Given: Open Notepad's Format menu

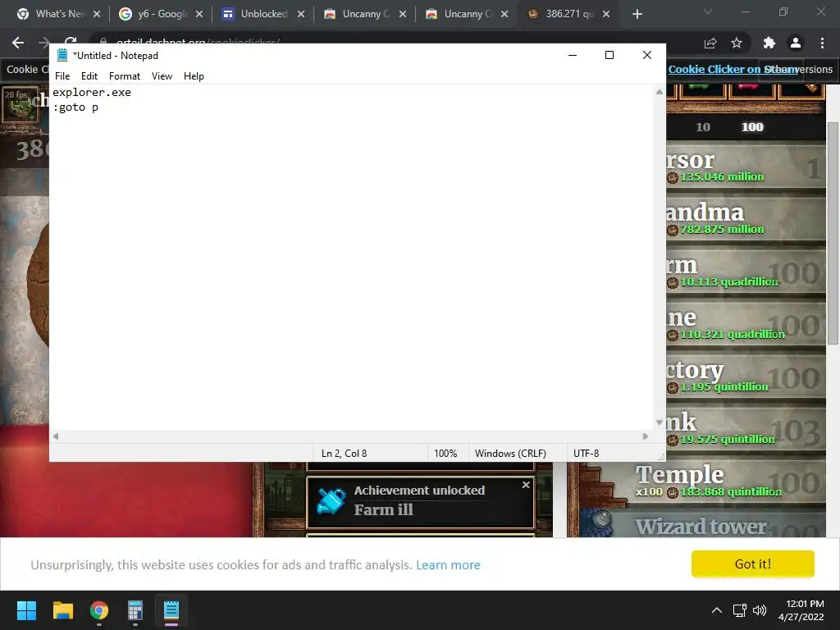Looking at the screenshot, I should tap(125, 76).
